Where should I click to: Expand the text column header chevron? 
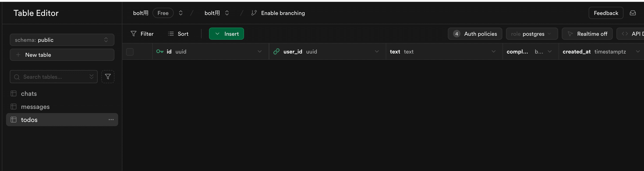tap(493, 51)
